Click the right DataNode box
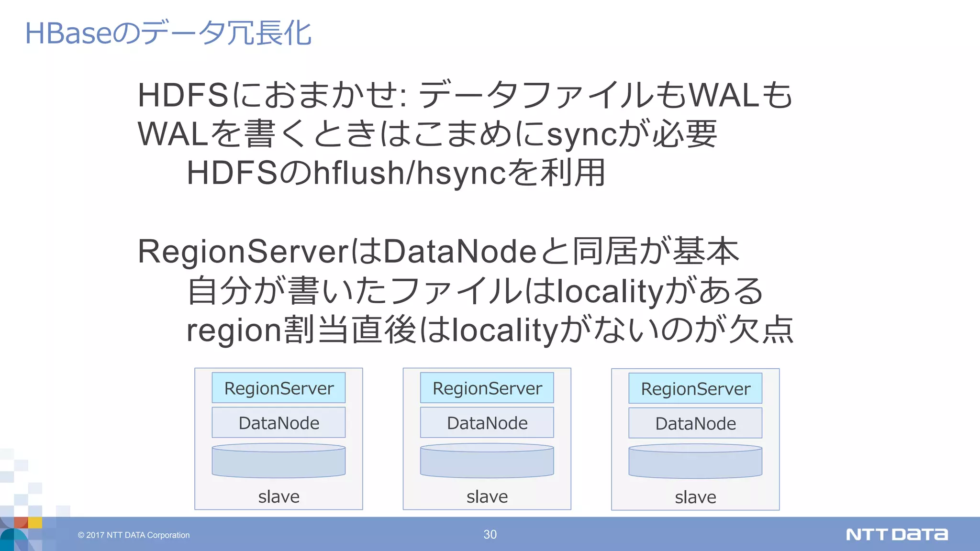 point(695,423)
